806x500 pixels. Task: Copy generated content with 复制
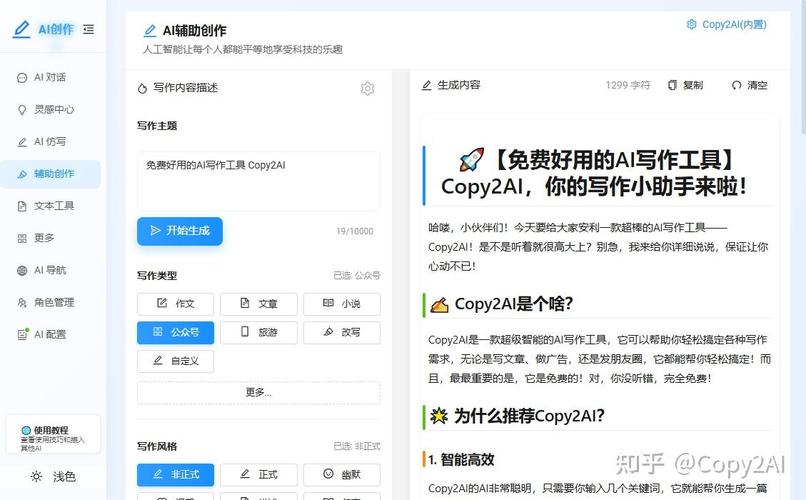[685, 85]
